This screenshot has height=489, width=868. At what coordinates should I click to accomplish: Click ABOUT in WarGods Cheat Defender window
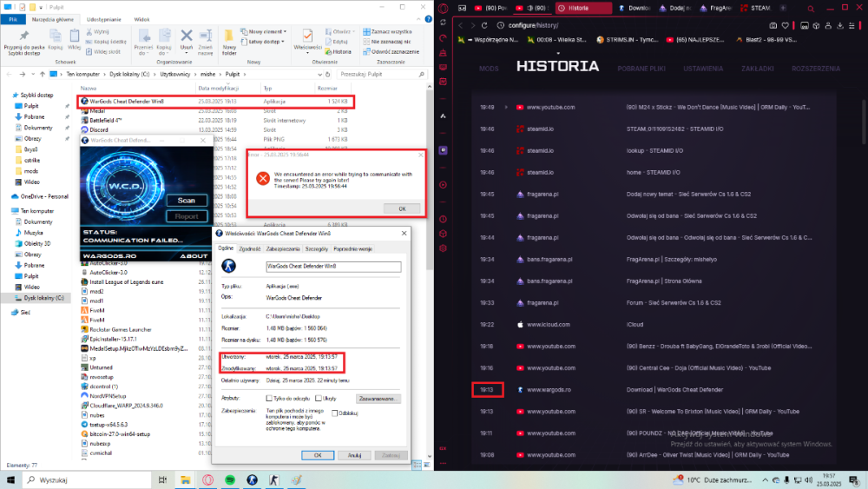coord(194,256)
